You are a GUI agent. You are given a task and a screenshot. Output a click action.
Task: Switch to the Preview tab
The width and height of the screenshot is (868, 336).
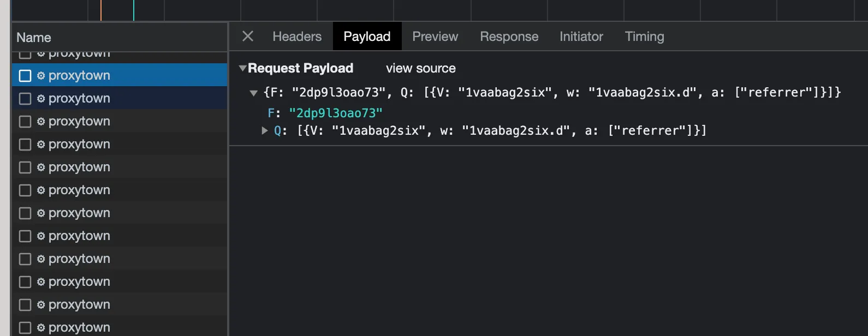coord(435,37)
